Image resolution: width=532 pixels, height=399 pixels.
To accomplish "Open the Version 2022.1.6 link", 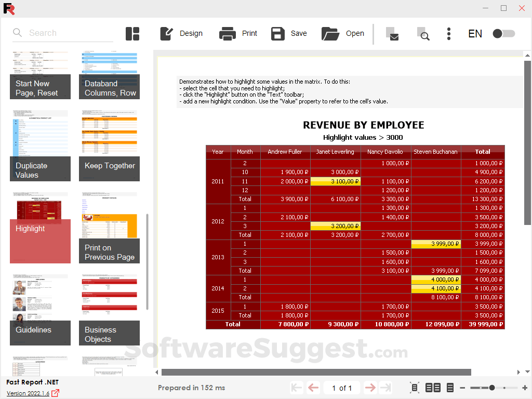I will tap(26, 392).
